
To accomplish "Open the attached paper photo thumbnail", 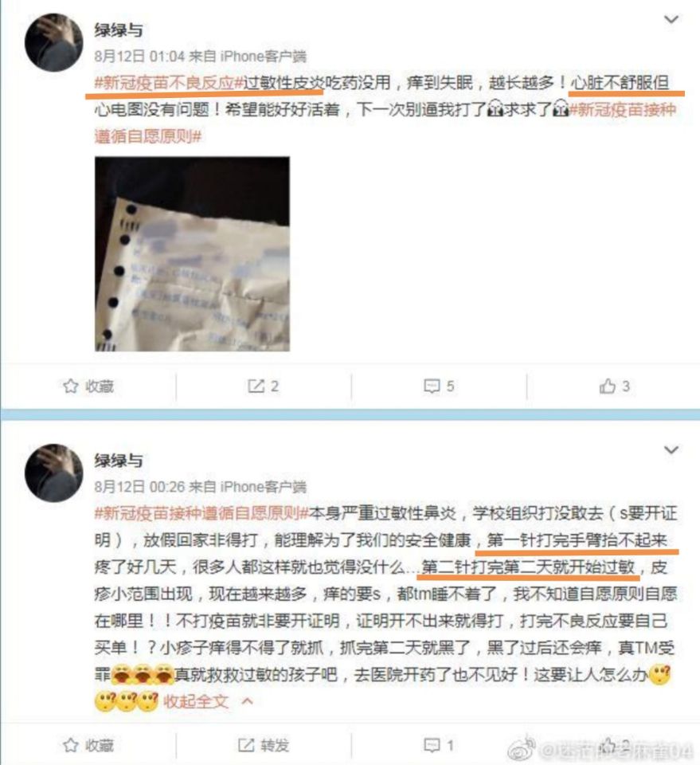I will click(x=192, y=253).
